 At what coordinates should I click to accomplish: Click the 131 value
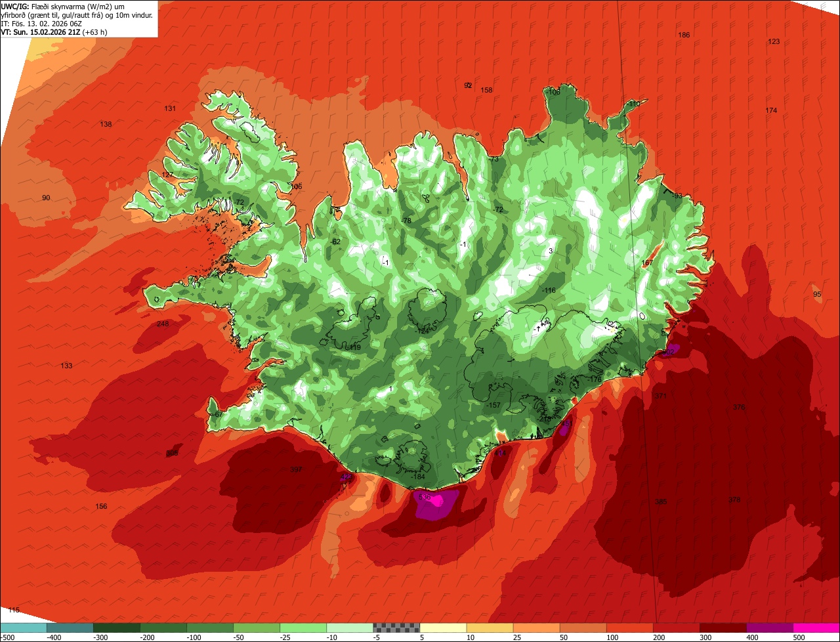point(170,108)
